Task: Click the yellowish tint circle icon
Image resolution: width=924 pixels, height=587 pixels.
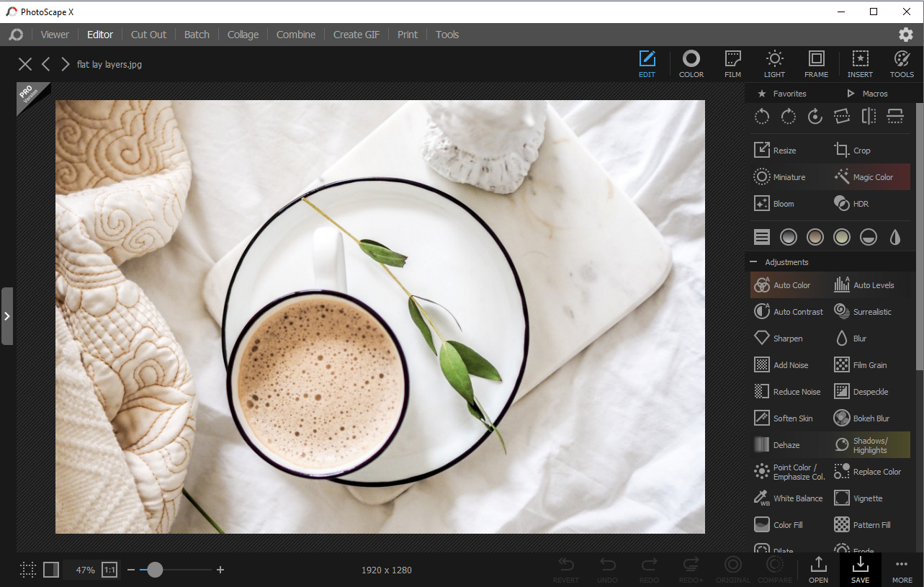Action: (x=842, y=236)
